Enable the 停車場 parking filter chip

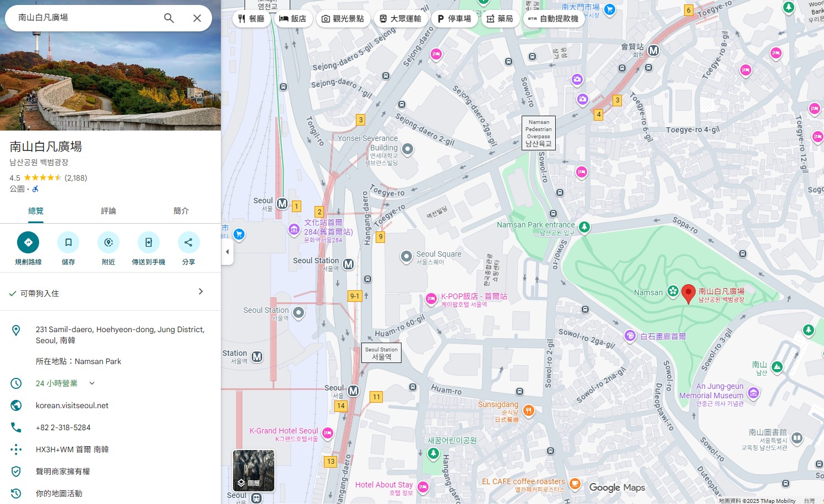[x=454, y=18]
